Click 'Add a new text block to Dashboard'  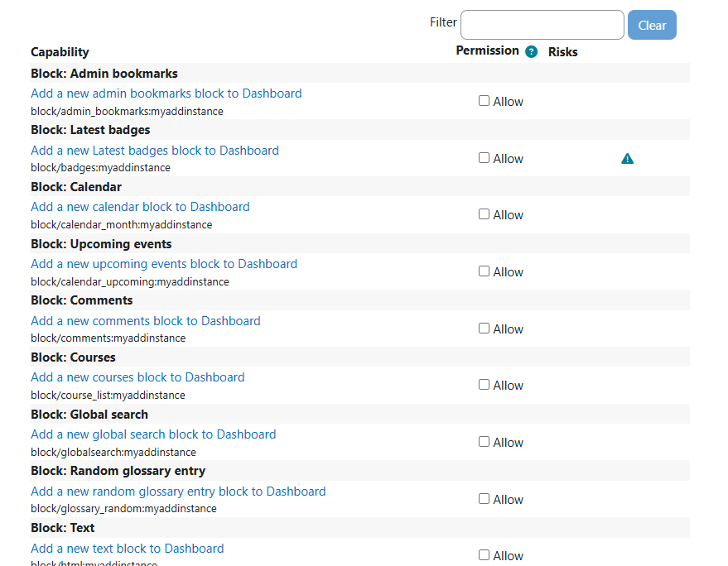point(128,549)
